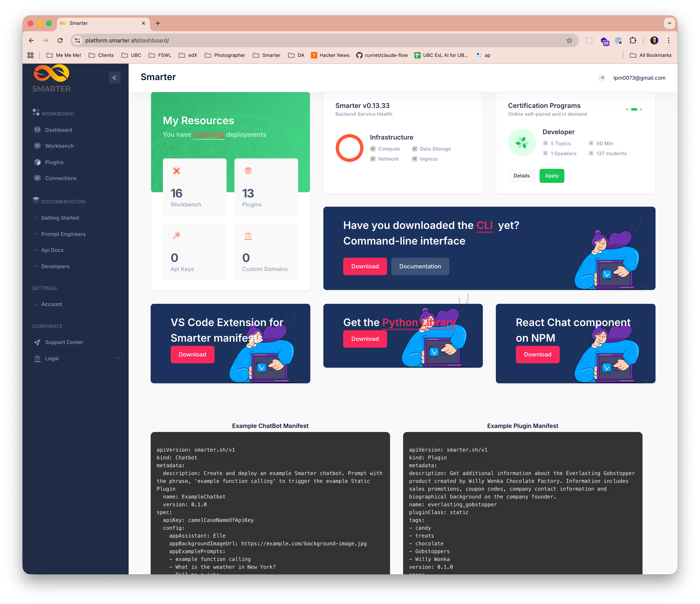Image resolution: width=700 pixels, height=604 pixels.
Task: Click the Developer certification green icon
Action: click(x=522, y=142)
